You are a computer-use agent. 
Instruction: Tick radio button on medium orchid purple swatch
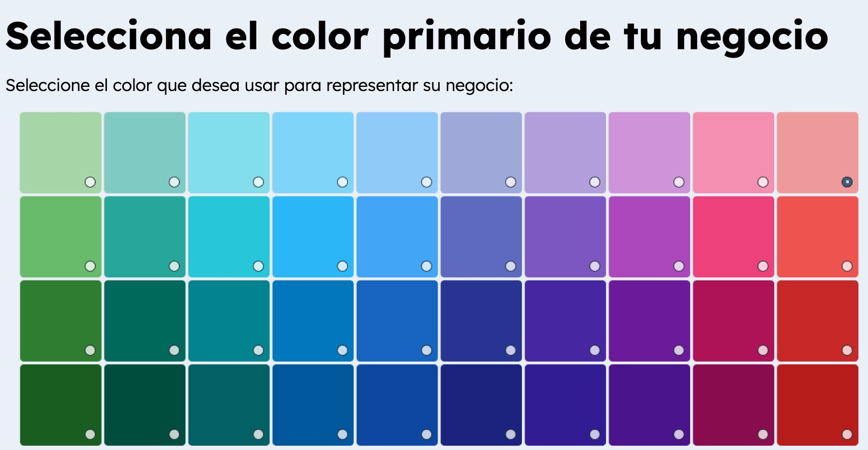point(679,266)
